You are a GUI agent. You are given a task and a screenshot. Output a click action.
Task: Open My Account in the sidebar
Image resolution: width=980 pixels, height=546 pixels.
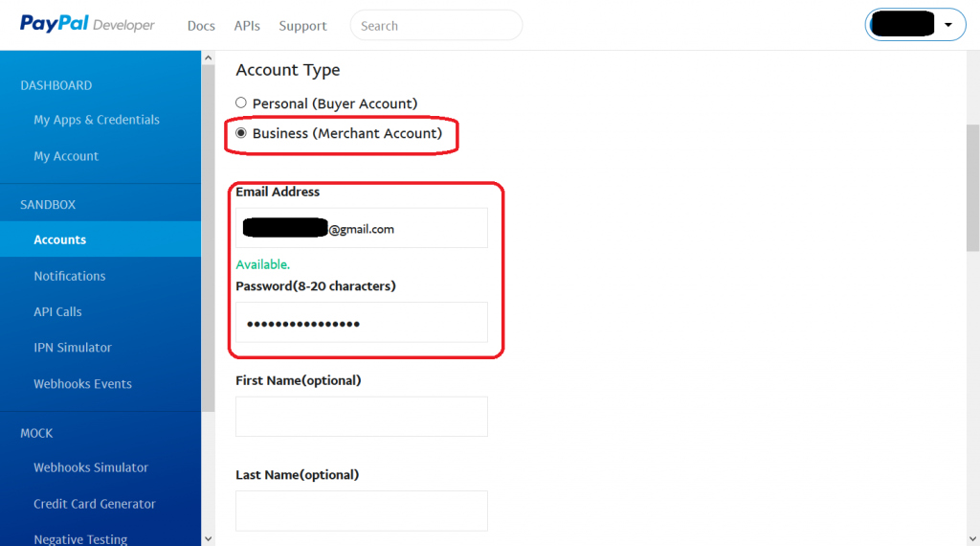tap(66, 156)
